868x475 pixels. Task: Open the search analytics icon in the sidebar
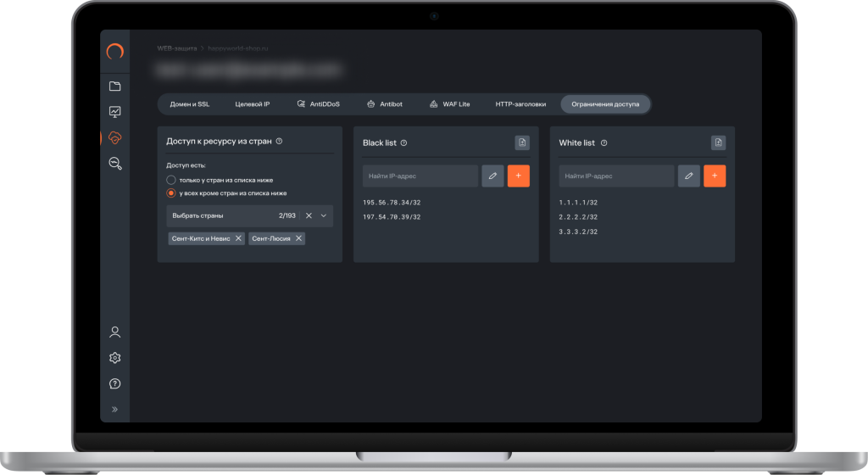tap(114, 164)
